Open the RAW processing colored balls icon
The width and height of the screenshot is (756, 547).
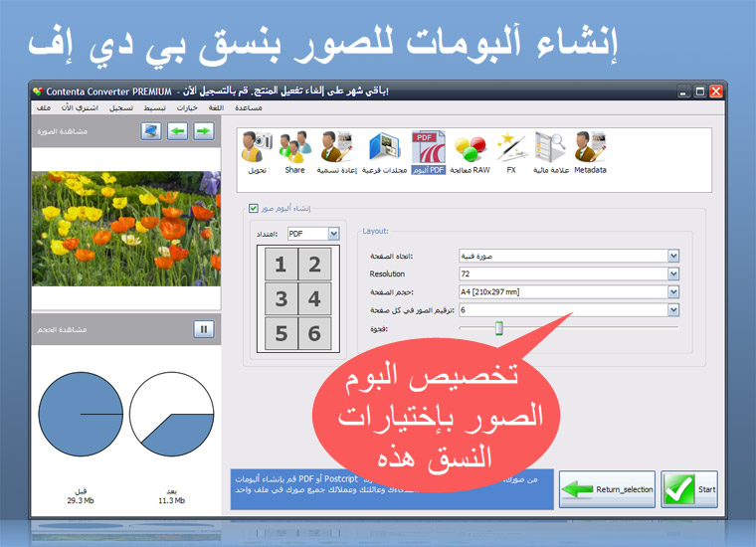[471, 148]
